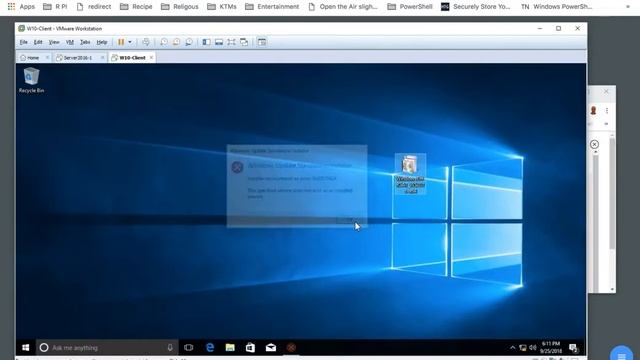The height and width of the screenshot is (360, 640).
Task: Click the circled X icon in side panel
Action: tap(594, 144)
